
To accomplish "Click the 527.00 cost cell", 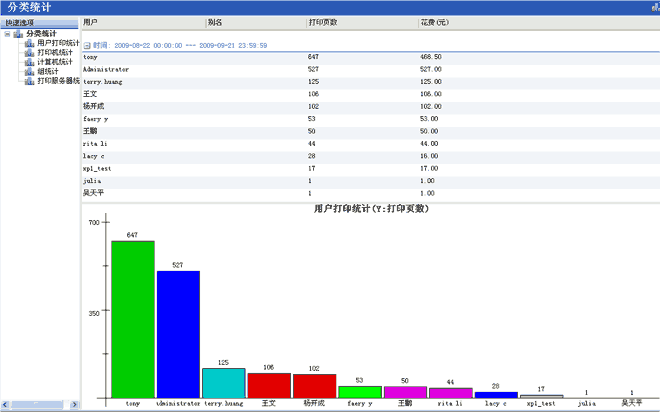I will pos(431,69).
